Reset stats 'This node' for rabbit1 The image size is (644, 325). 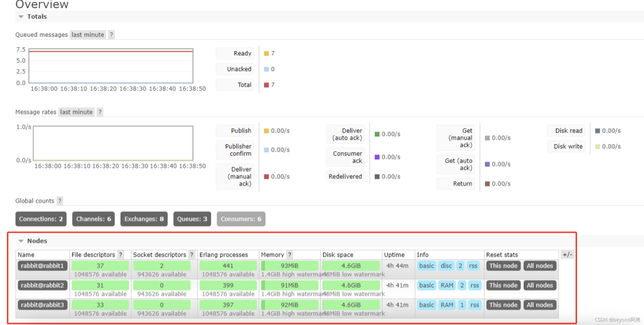tap(503, 266)
